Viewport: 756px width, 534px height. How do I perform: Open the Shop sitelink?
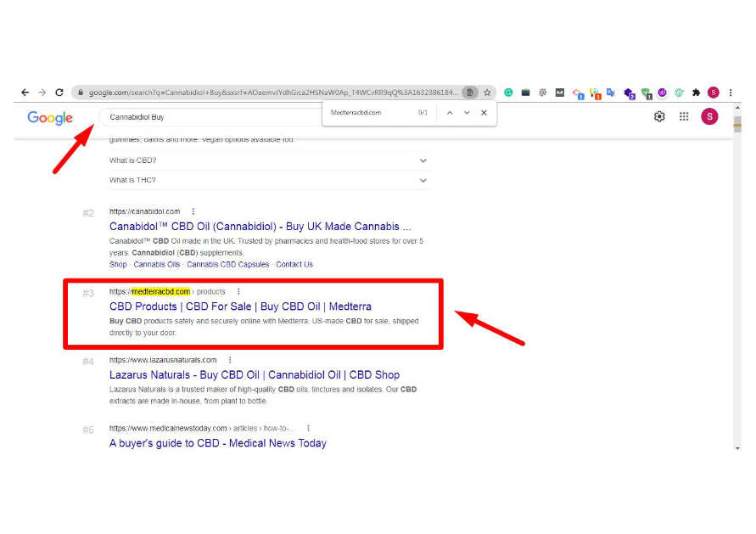pos(118,264)
